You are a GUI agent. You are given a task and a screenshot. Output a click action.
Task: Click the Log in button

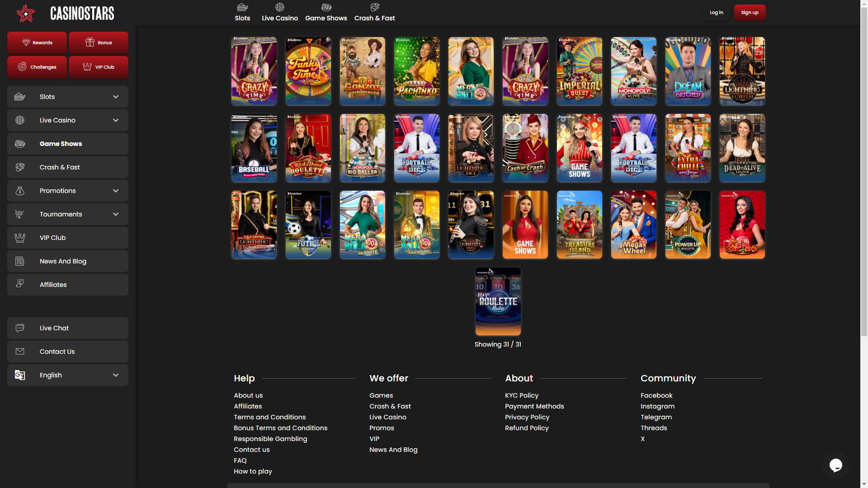coord(716,13)
